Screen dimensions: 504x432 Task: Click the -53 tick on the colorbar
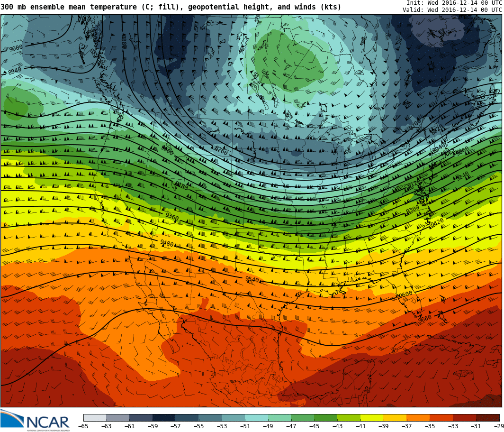coord(222,426)
